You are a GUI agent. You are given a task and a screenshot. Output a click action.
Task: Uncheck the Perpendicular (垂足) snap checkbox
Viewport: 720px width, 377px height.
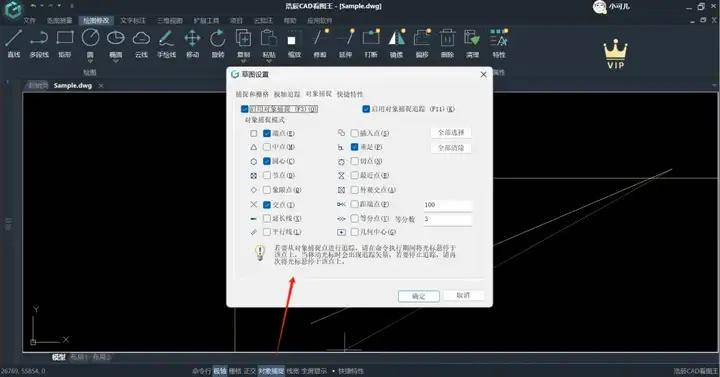click(x=354, y=147)
